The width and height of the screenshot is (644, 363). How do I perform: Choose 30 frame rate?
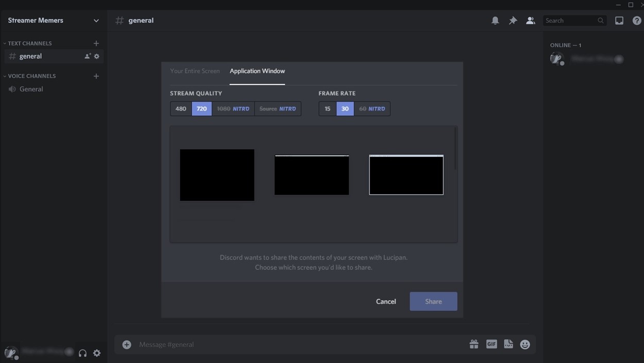pyautogui.click(x=345, y=109)
